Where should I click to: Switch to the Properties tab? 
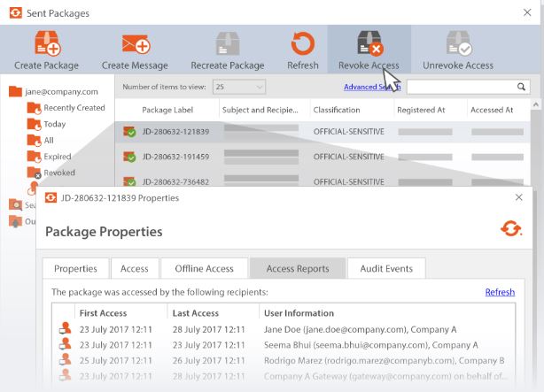[75, 269]
